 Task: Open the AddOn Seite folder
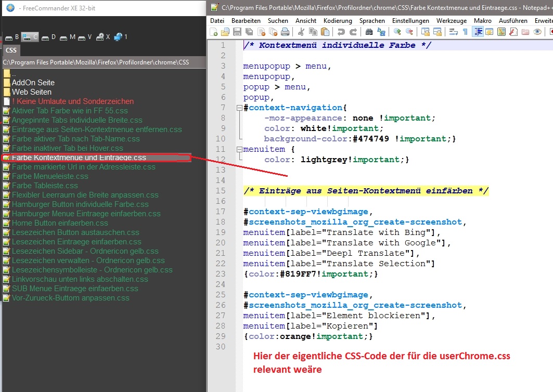[33, 83]
